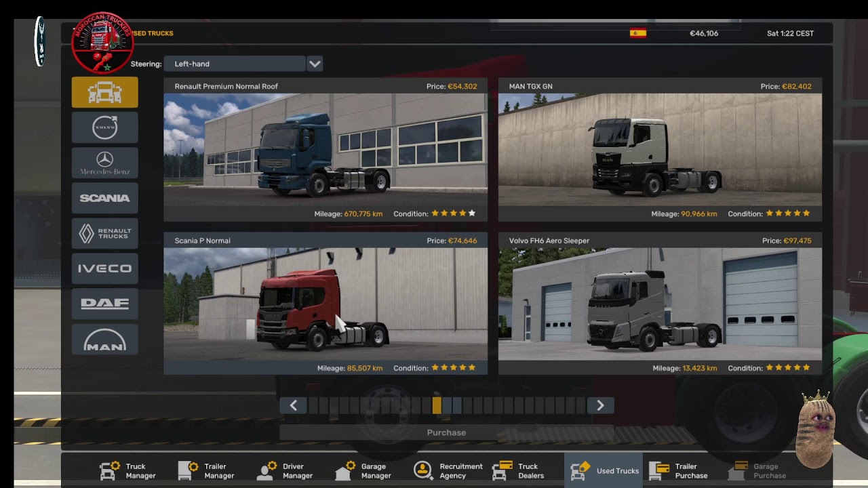Image resolution: width=868 pixels, height=488 pixels.
Task: Select the Used Trucks tab
Action: (x=604, y=470)
